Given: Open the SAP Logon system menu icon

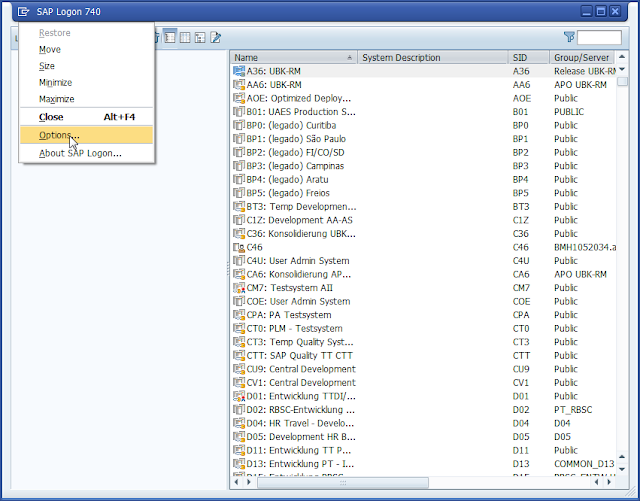Looking at the screenshot, I should tap(23, 11).
